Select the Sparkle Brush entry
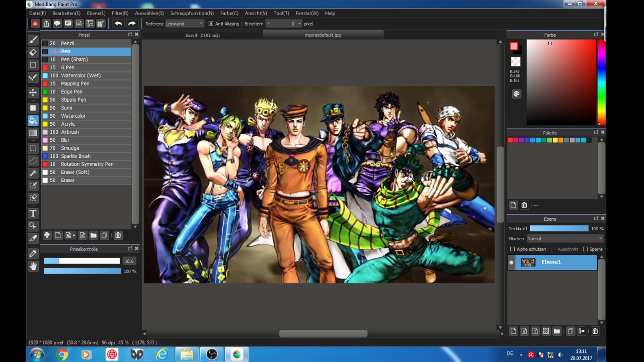Screen dimensions: 644x362 point(75,156)
